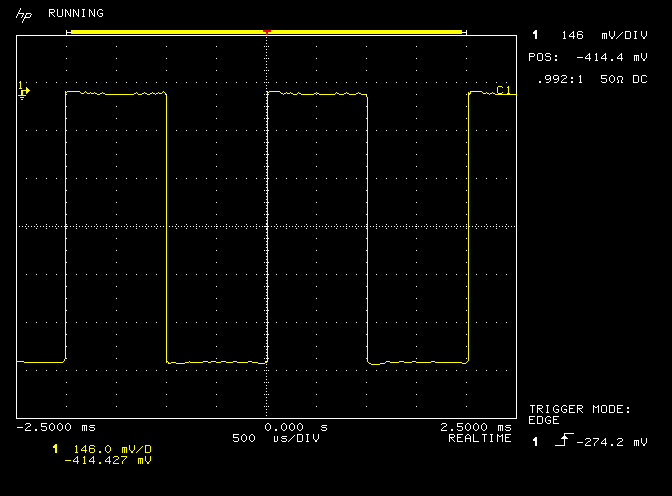Toggle the DC coupling indicator
Image resolution: width=672 pixels, height=496 pixels.
(x=637, y=78)
